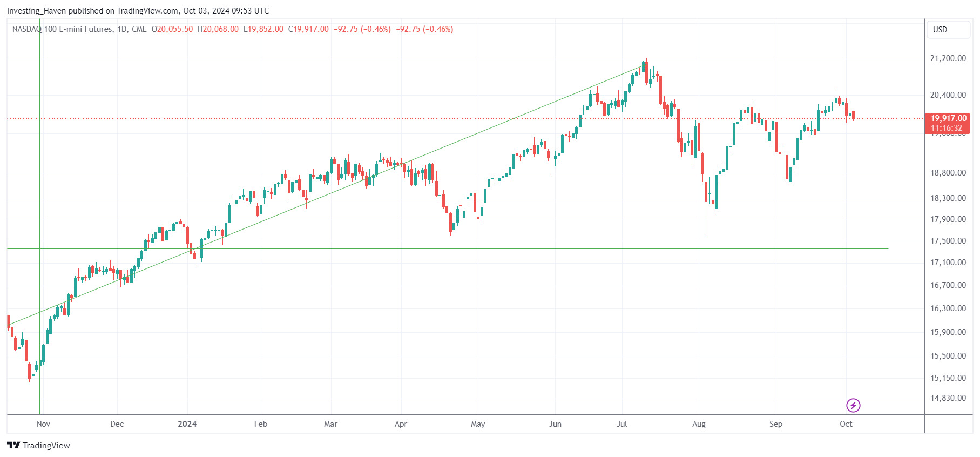The image size is (980, 457).
Task: Click the Aug label on time axis
Action: (699, 424)
